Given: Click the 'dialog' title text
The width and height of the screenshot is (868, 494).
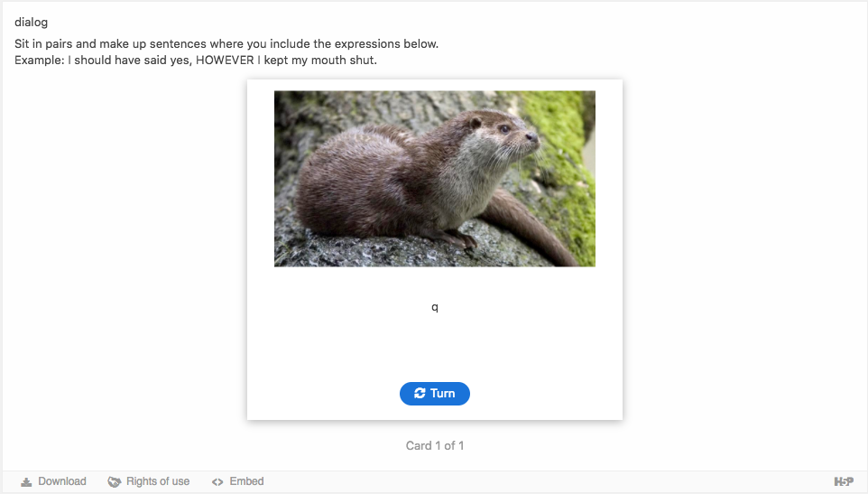Looking at the screenshot, I should [x=31, y=23].
